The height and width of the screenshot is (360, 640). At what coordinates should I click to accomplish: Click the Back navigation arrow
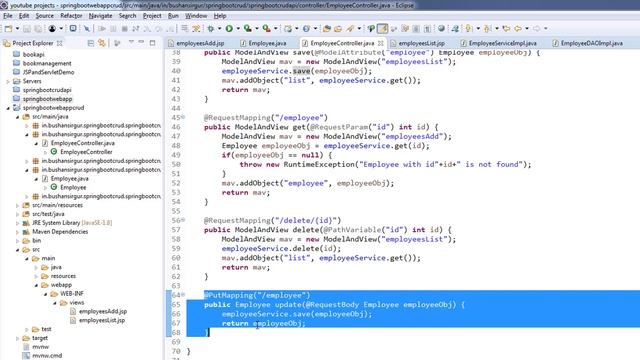[518, 29]
